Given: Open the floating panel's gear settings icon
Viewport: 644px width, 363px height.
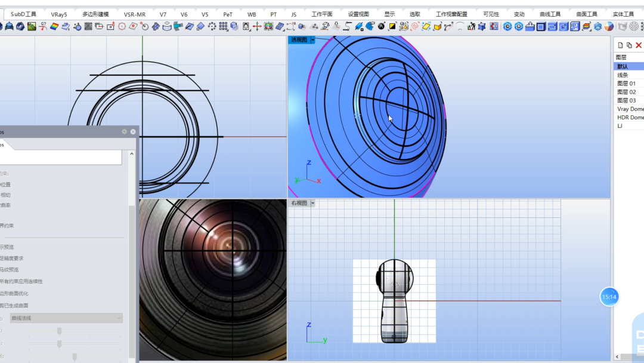Looking at the screenshot, I should click(125, 131).
